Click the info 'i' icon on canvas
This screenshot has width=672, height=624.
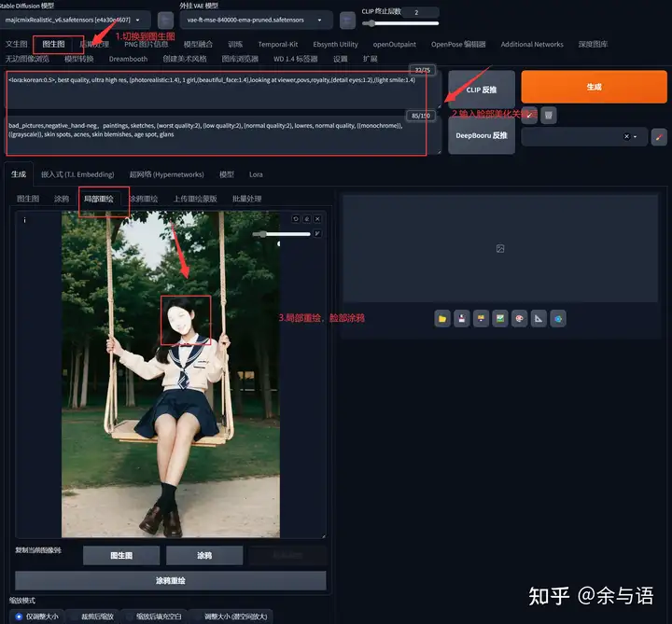(x=24, y=220)
